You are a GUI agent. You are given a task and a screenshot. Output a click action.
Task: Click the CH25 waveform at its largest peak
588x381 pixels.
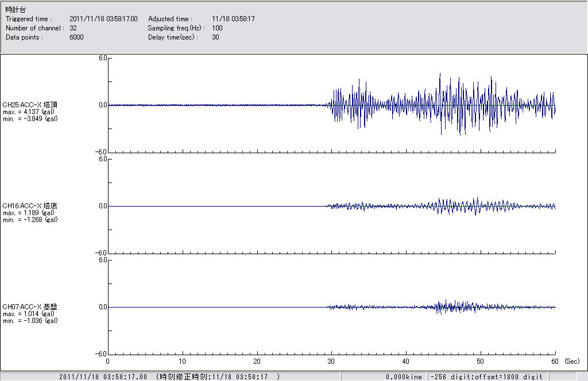tap(440, 75)
